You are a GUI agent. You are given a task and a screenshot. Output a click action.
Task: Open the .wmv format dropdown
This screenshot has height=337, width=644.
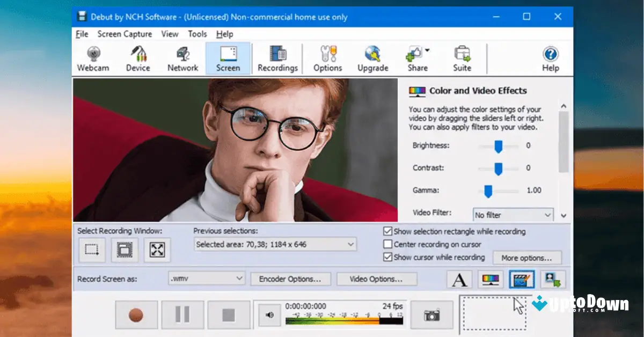(238, 279)
